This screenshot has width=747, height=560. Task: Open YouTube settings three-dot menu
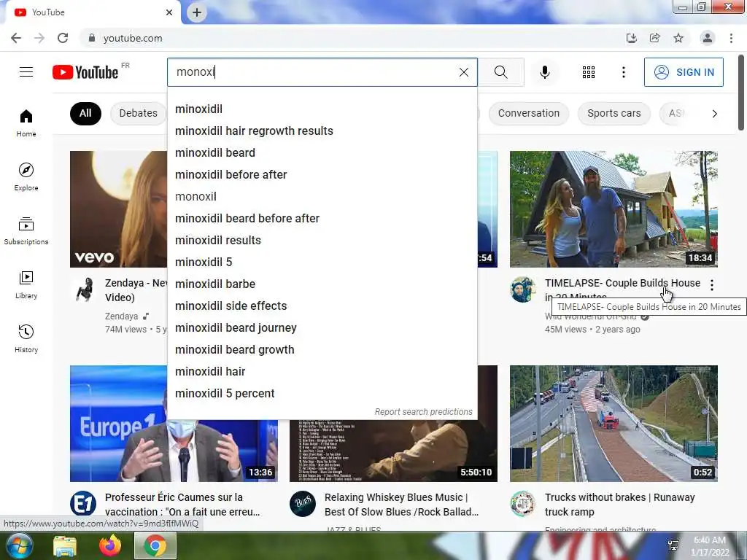coord(623,72)
